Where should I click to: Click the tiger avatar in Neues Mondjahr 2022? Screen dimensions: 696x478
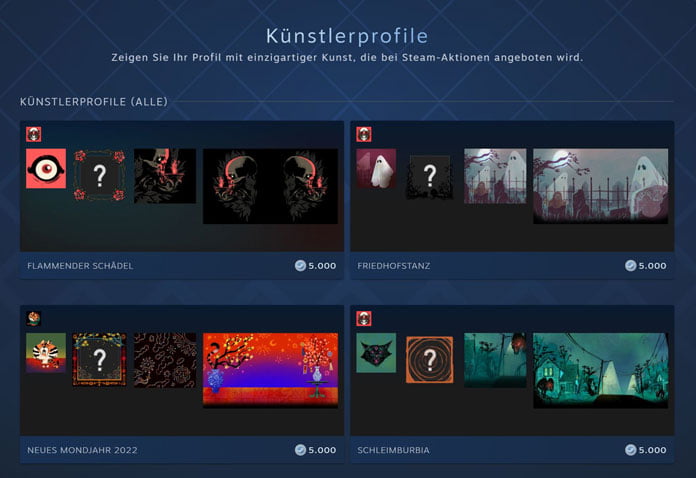click(x=46, y=353)
